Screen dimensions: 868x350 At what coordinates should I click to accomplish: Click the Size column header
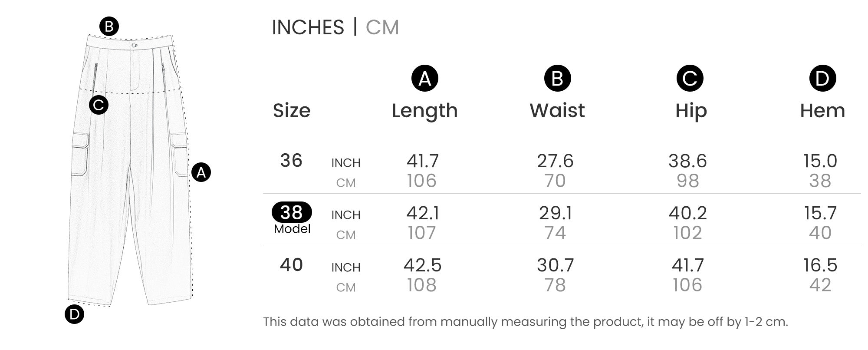coord(292,111)
